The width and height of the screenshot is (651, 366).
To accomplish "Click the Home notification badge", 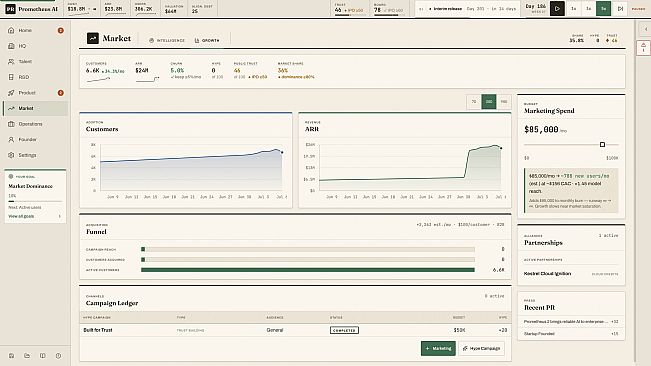I will point(61,30).
